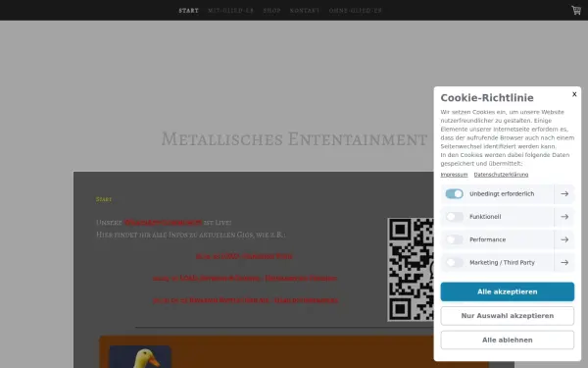Open the LOAD Halloween Party gig link
The height and width of the screenshot is (368, 588).
[244, 256]
